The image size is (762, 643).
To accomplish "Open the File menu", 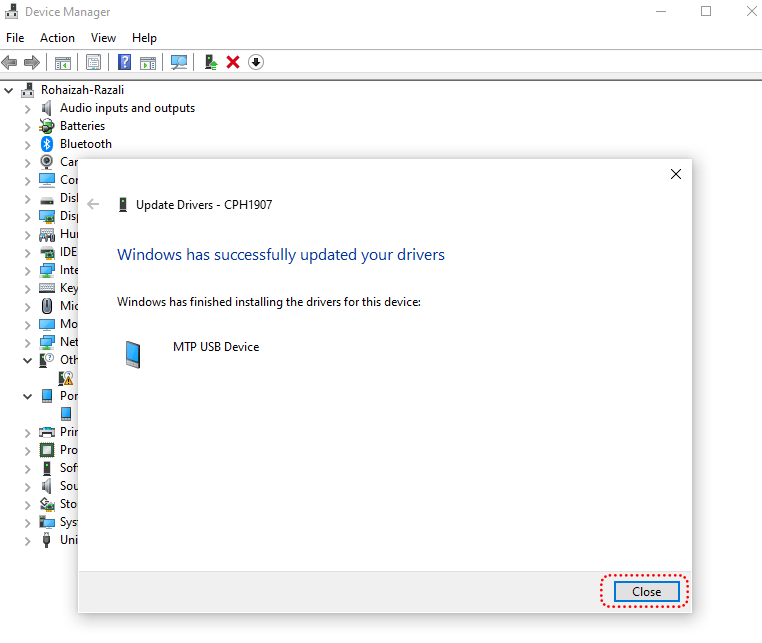I will tap(15, 38).
